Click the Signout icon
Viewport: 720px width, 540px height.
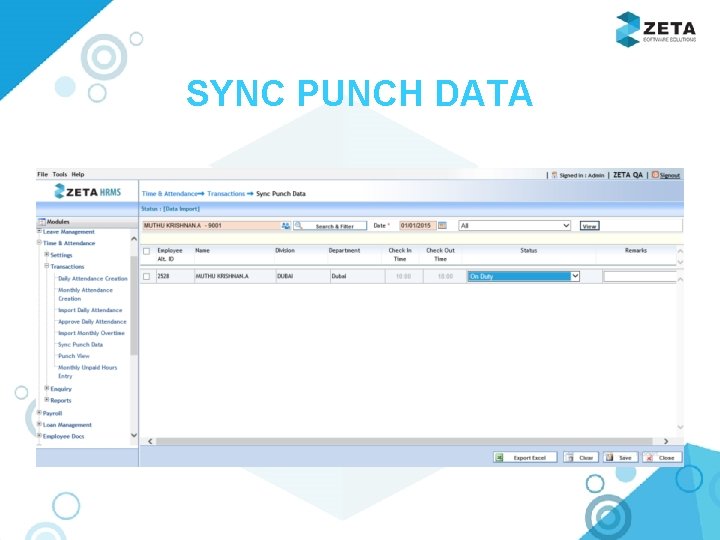pos(655,174)
